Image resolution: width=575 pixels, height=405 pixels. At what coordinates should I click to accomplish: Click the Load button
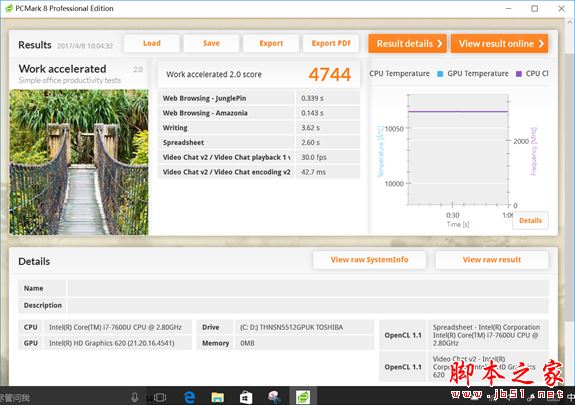tap(151, 43)
